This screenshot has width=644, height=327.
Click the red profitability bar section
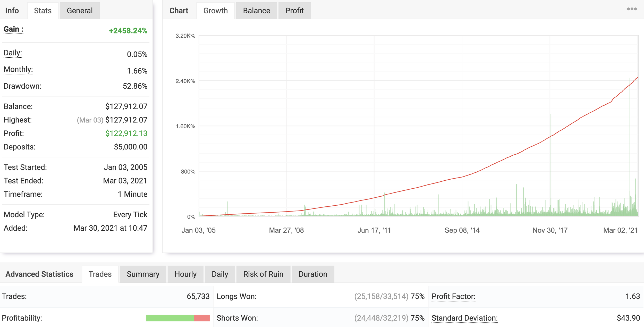201,318
